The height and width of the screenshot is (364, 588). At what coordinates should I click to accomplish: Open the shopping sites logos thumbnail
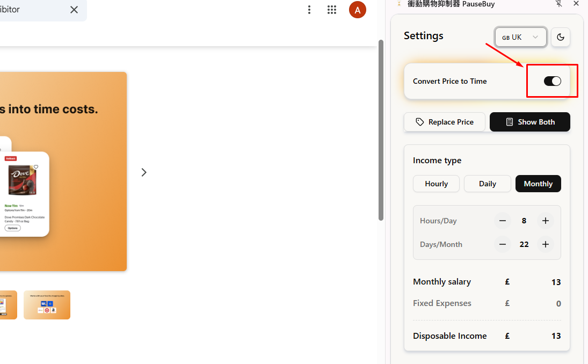[x=47, y=305]
